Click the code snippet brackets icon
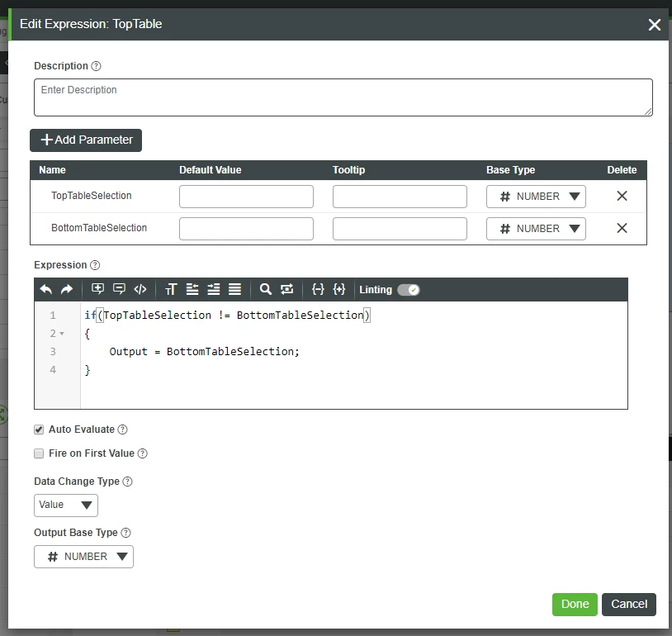 tap(140, 289)
